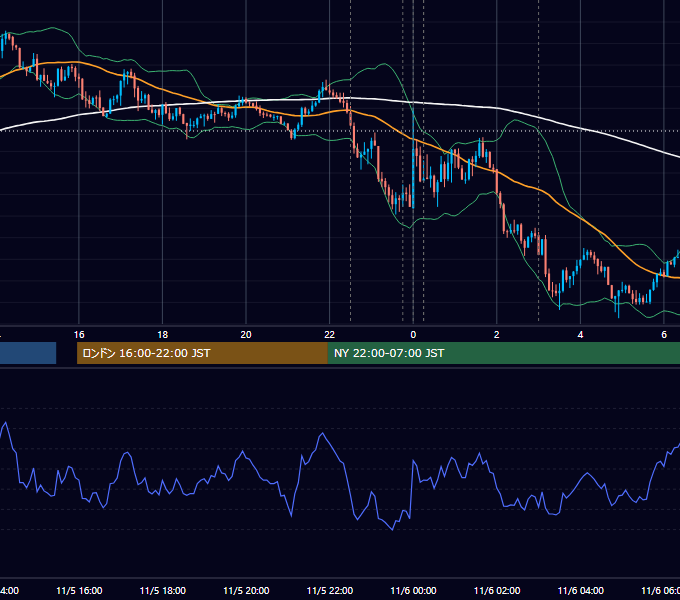Click the 11/5 20:00 label on oscillator axis
Viewport: 680px width, 600px height.
tap(246, 590)
